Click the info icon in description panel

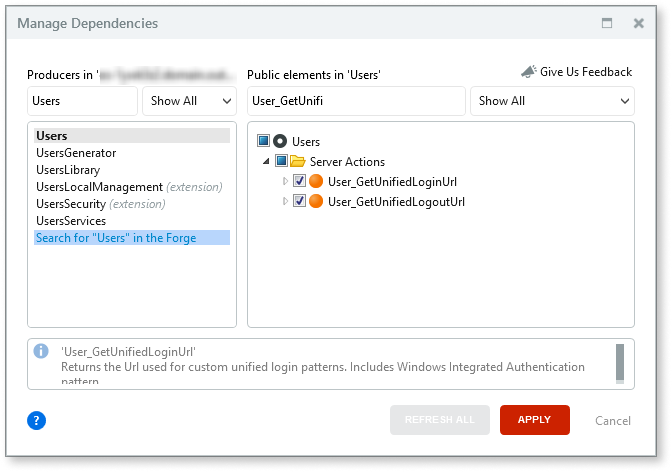pyautogui.click(x=41, y=351)
